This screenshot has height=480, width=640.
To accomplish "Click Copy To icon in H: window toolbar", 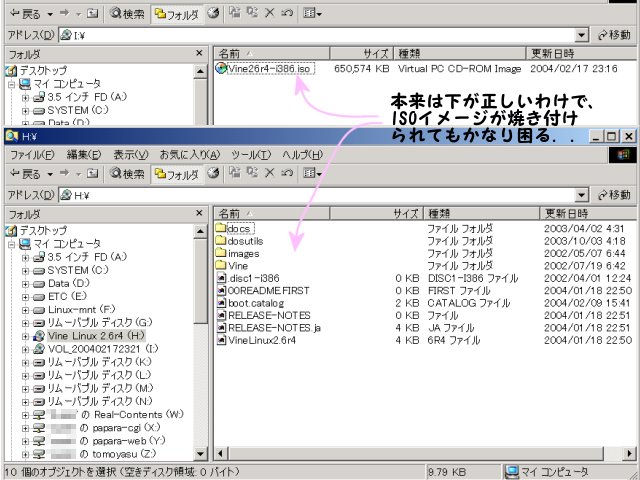I will pyautogui.click(x=252, y=173).
